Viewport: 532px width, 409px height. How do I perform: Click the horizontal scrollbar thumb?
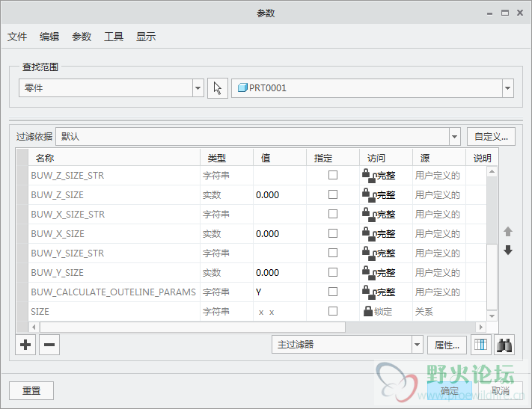[192, 327]
